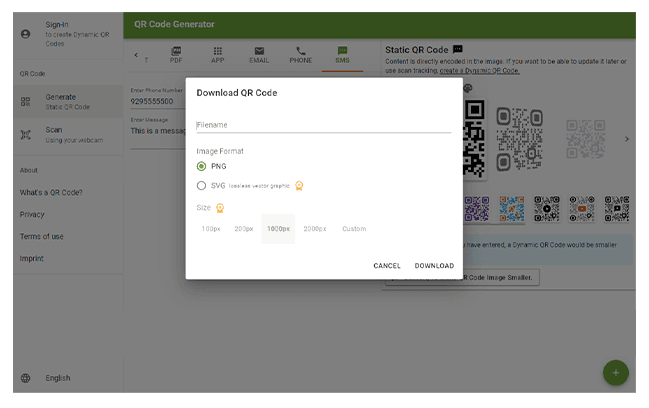Open Generate Static QR Code menu item
The height and width of the screenshot is (408, 649).
tap(68, 101)
